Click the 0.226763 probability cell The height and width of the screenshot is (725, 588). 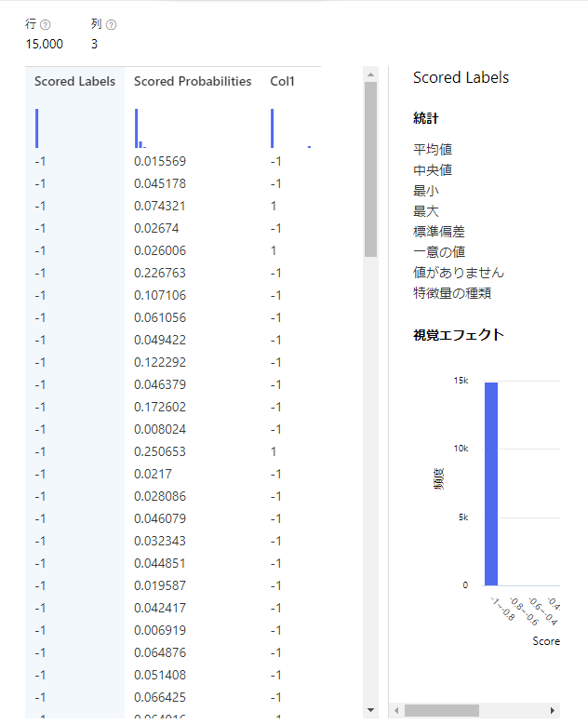pyautogui.click(x=160, y=273)
